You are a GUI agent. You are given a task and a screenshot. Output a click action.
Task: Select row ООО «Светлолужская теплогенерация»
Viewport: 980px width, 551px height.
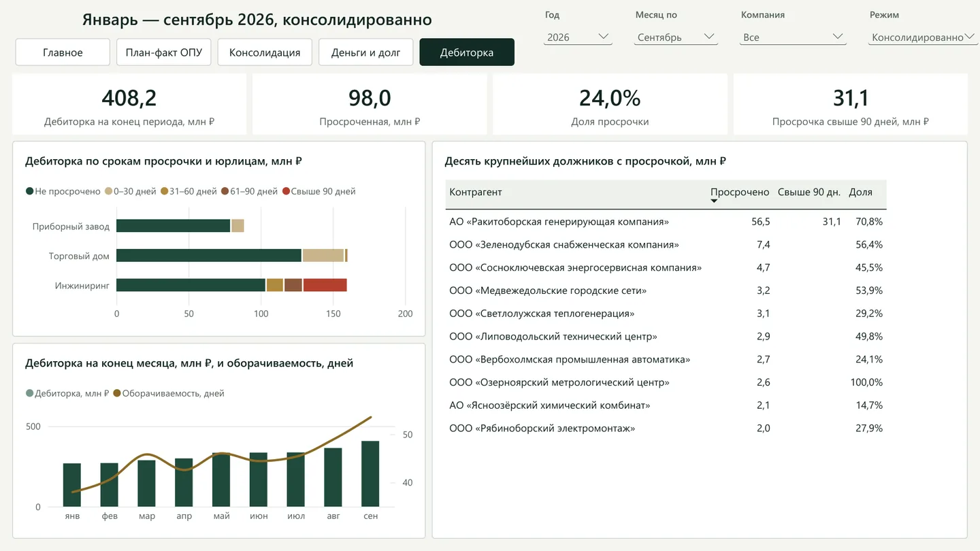[666, 314]
